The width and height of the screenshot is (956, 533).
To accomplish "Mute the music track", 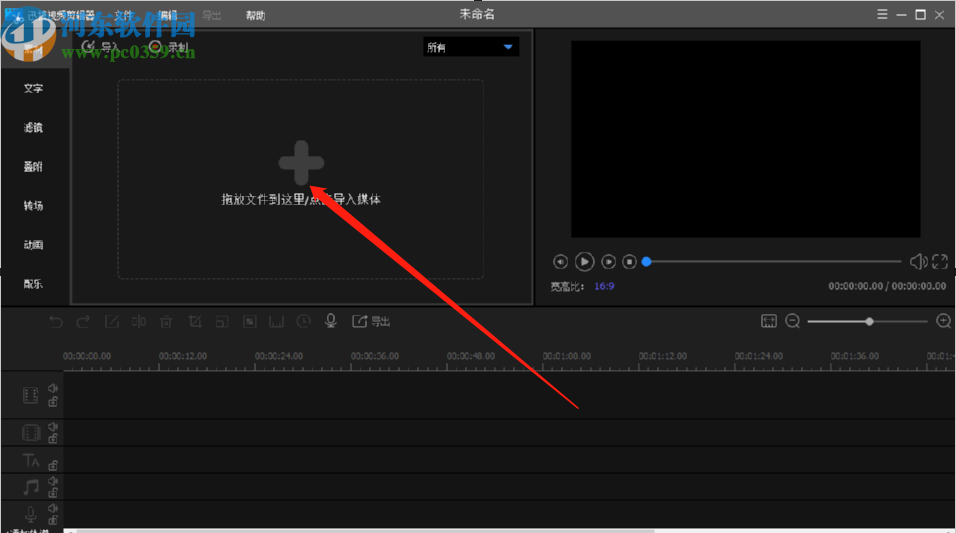I will (x=53, y=481).
